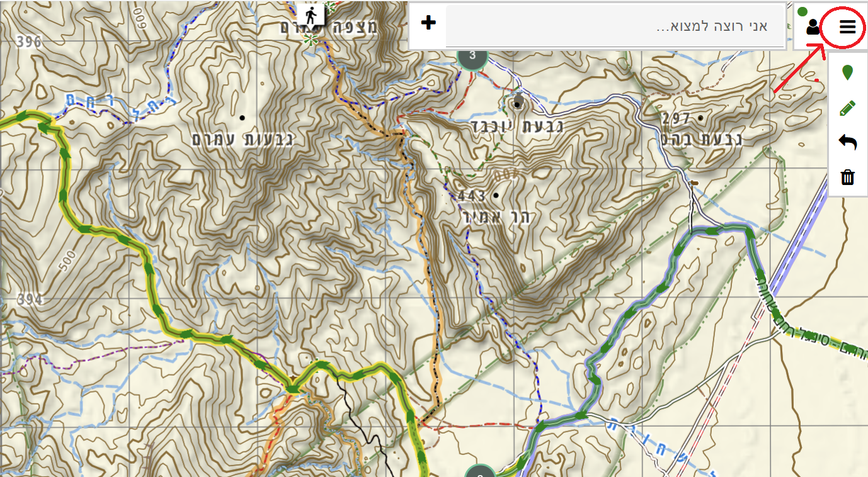Select the 297 elevation point dot
Viewport: 868px width, 477px height.
pyautogui.click(x=700, y=118)
